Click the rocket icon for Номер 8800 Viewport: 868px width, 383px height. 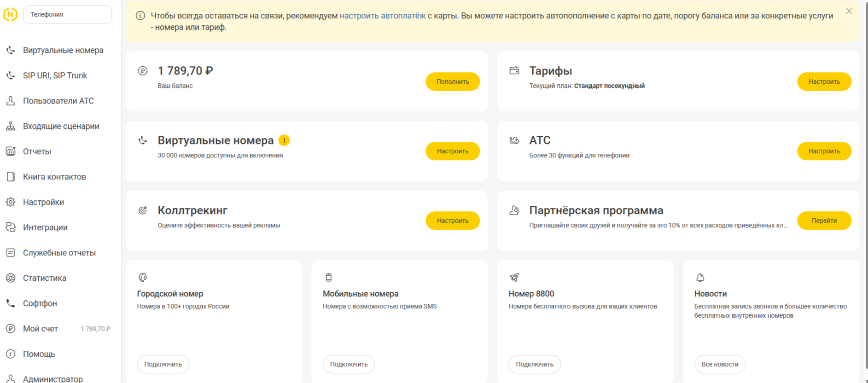(x=514, y=278)
